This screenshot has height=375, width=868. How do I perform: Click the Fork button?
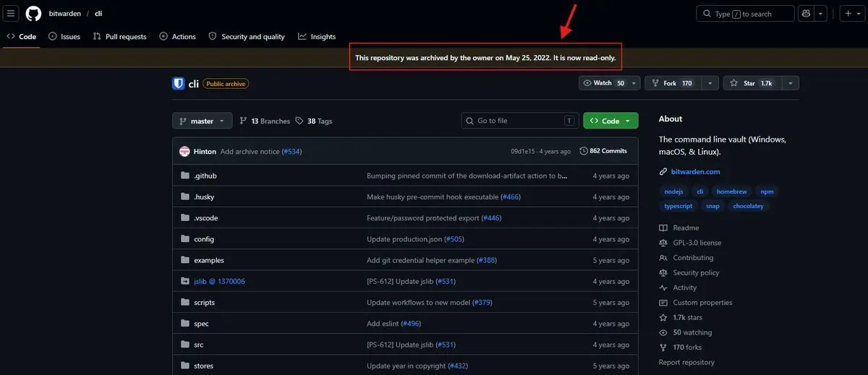(671, 83)
